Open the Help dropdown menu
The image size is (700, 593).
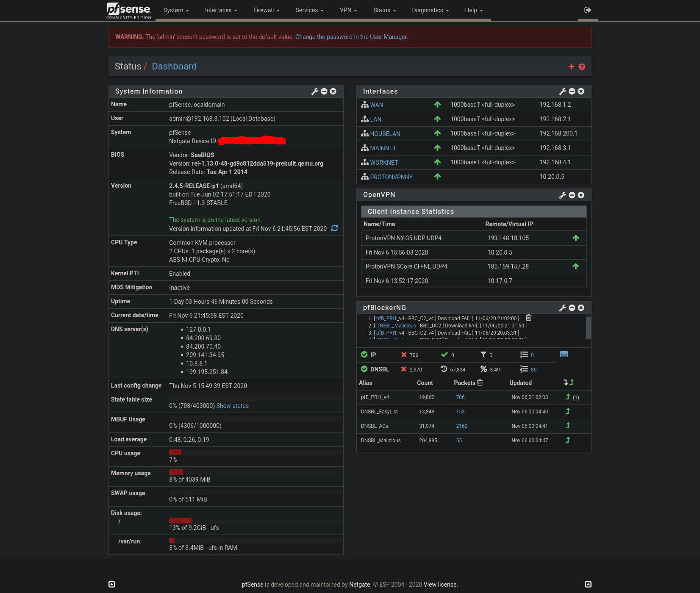(x=474, y=10)
